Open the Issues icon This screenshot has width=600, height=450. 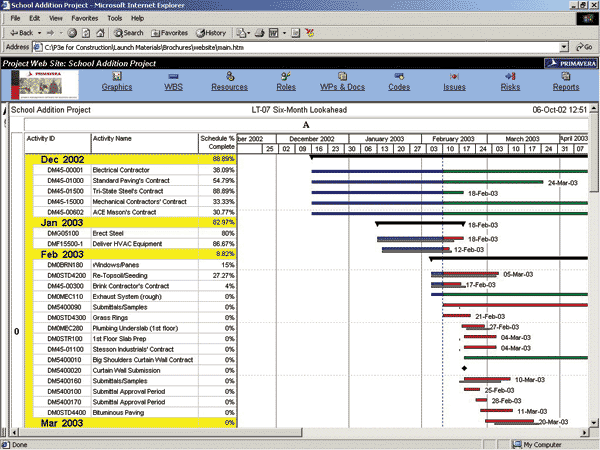coord(454,76)
